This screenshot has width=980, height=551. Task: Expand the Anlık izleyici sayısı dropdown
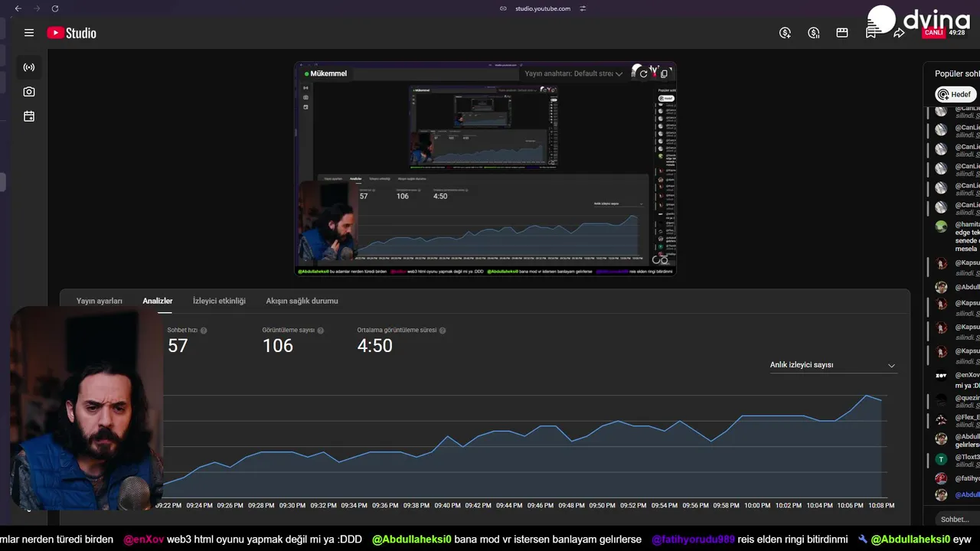(832, 365)
